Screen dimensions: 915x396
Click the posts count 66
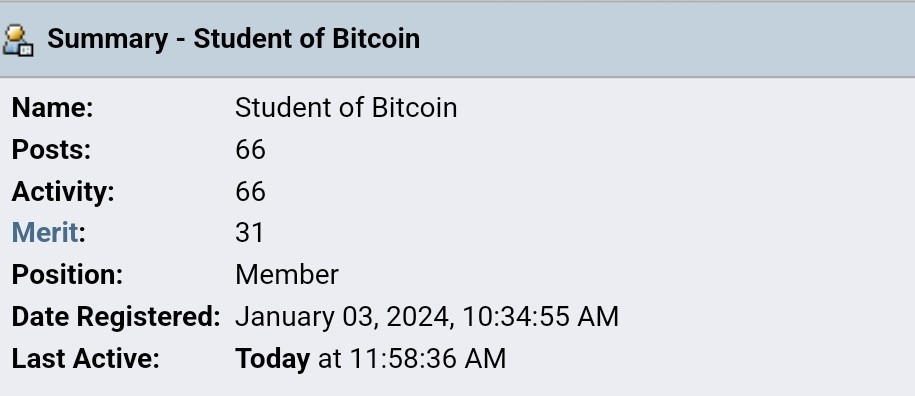250,150
